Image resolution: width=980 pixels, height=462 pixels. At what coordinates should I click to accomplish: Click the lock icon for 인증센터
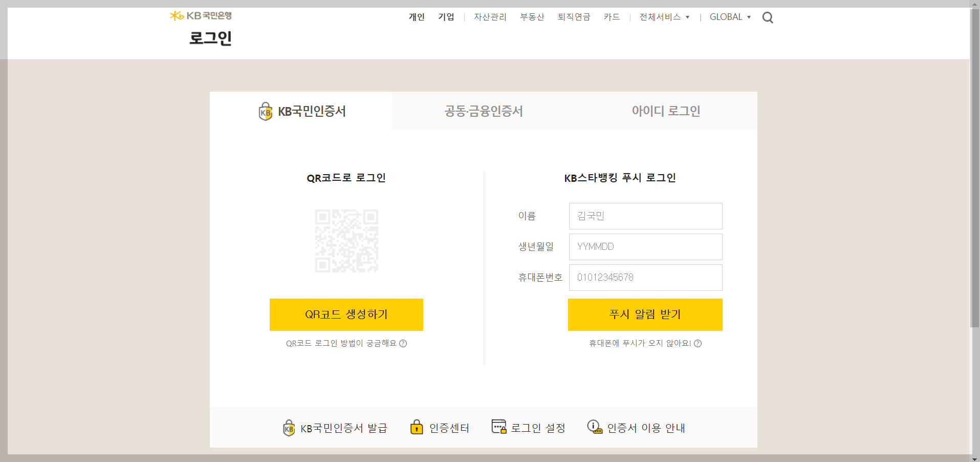pos(417,427)
